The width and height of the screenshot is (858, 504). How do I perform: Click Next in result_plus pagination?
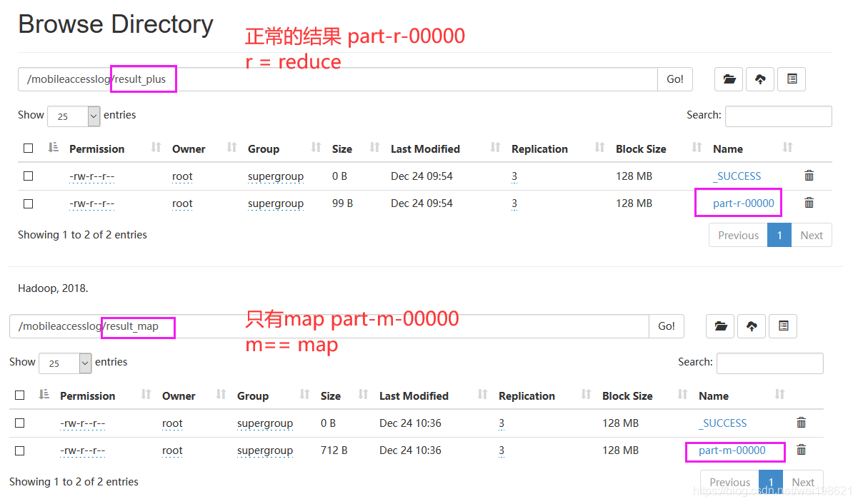pyautogui.click(x=812, y=235)
